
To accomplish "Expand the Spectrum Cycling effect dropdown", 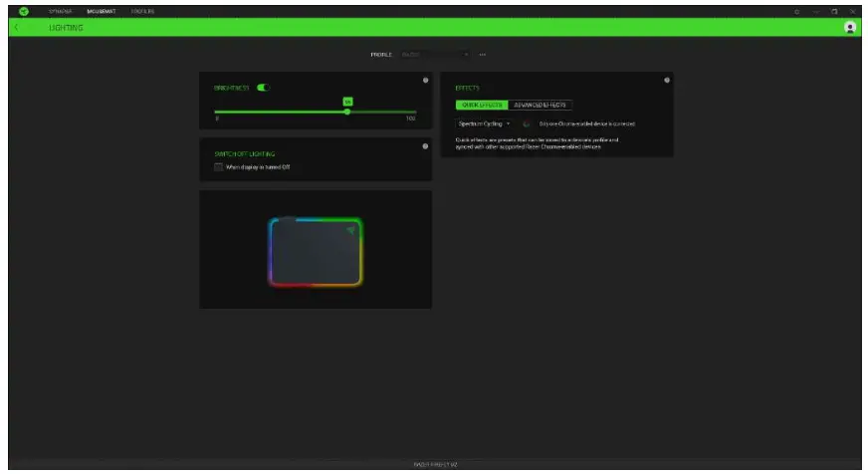I will tap(484, 123).
